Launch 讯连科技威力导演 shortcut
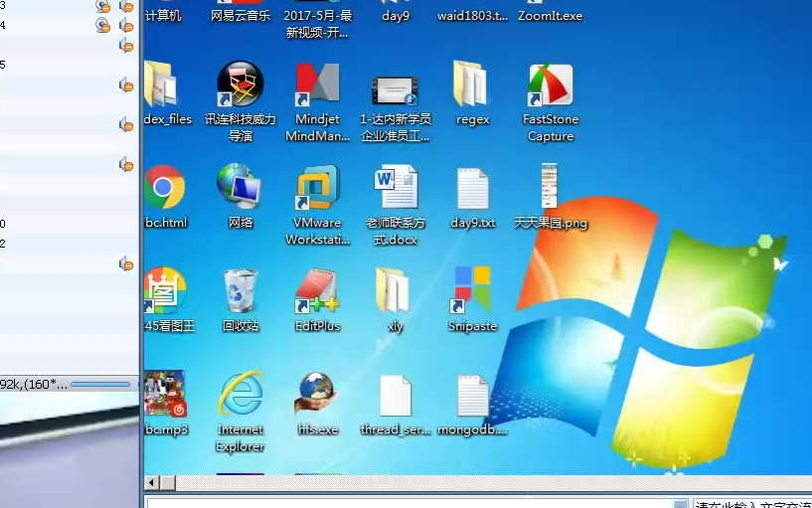812x508 pixels. click(x=241, y=84)
